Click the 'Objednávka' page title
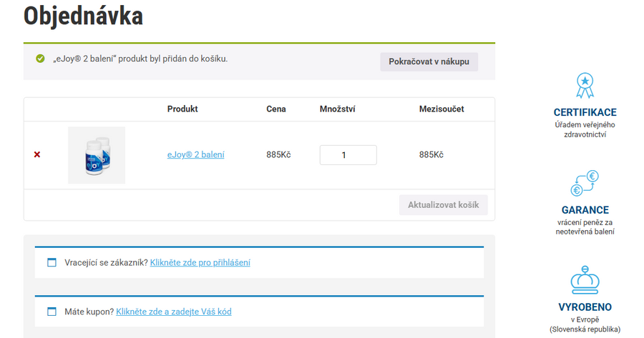Image resolution: width=644 pixels, height=338 pixels. point(83,16)
